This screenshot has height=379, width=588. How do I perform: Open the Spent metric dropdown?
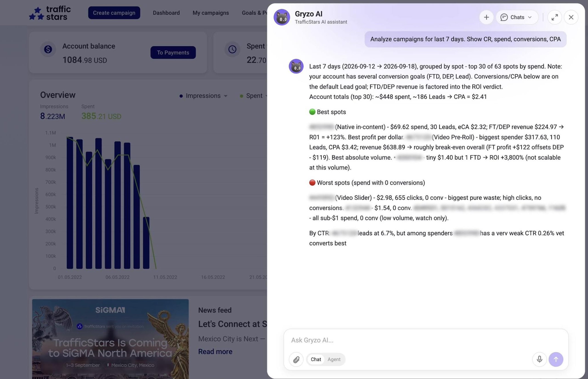coord(253,96)
